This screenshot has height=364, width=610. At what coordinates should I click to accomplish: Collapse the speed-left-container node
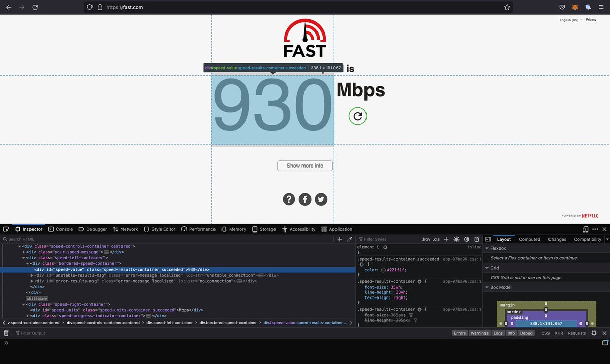[24, 258]
